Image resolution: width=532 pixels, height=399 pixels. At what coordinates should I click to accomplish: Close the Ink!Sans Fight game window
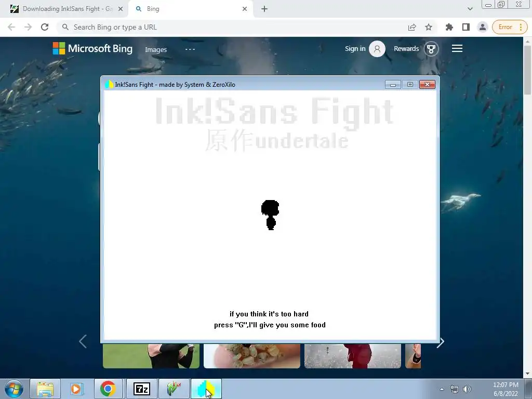click(x=427, y=85)
